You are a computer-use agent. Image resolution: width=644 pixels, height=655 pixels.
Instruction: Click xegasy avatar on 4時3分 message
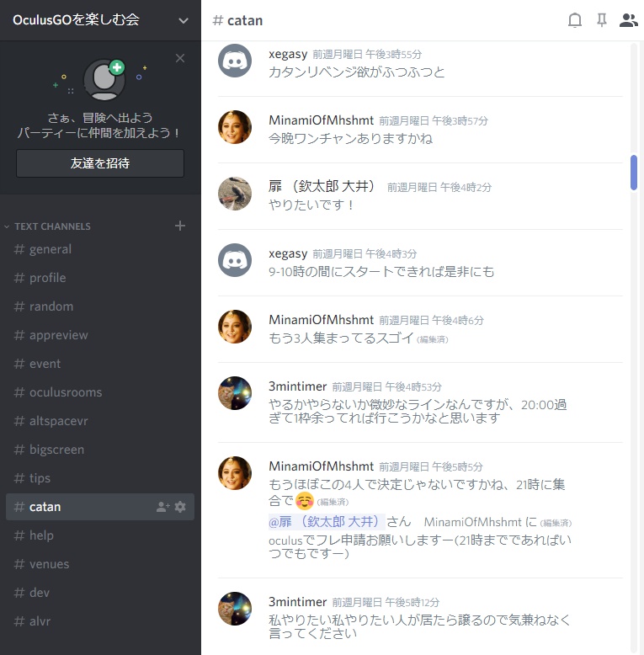coord(235,260)
